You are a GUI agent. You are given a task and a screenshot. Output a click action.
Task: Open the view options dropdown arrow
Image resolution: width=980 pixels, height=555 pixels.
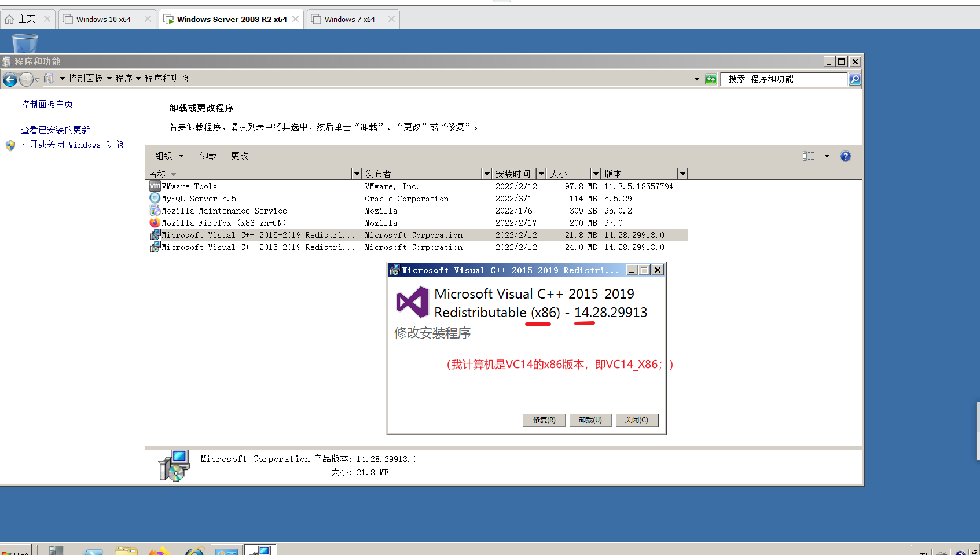point(826,156)
